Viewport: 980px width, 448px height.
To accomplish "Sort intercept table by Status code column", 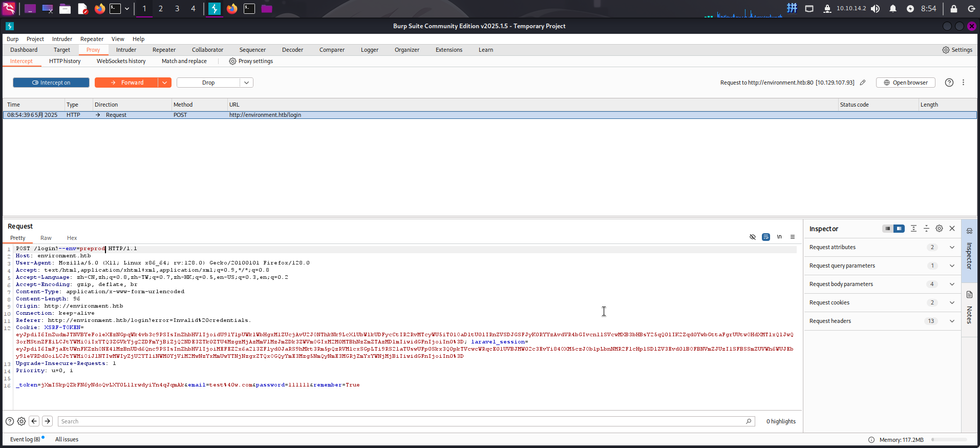I will (878, 105).
